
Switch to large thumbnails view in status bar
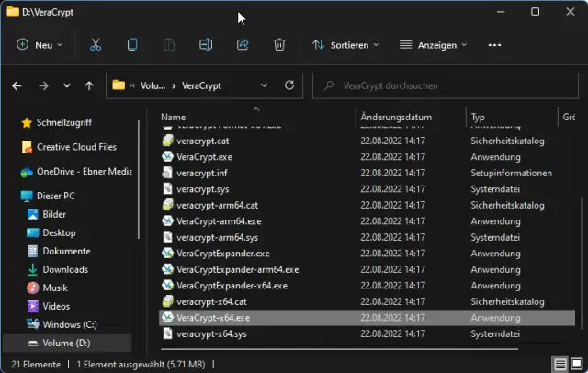tap(576, 363)
